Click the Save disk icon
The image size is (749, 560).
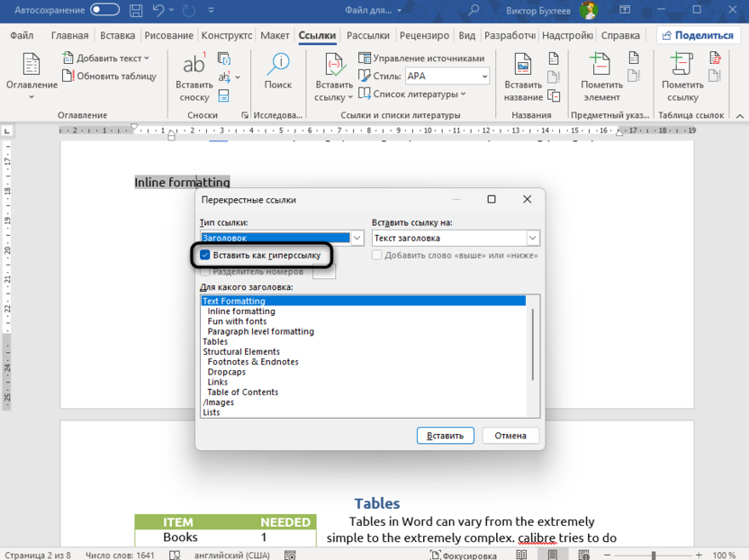[x=136, y=10]
